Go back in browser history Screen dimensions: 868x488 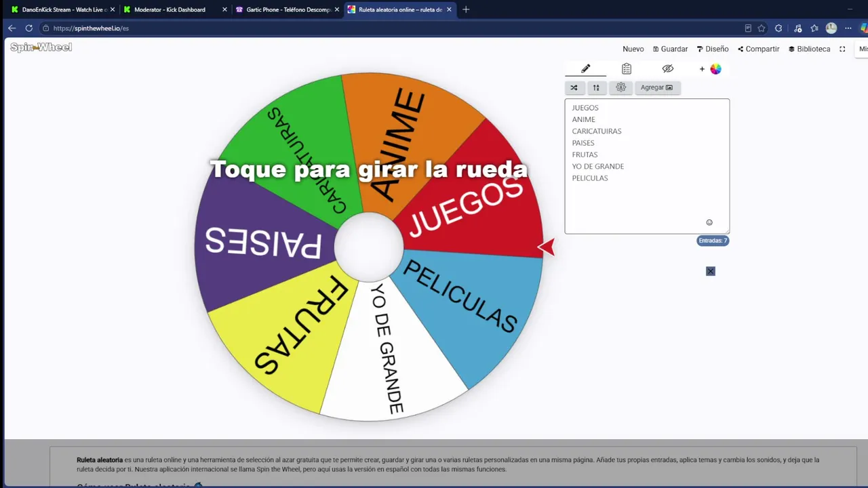(12, 28)
